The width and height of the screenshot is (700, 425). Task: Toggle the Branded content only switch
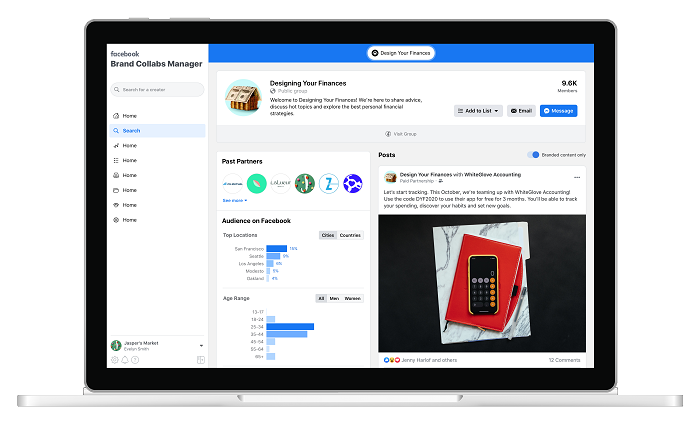[x=535, y=155]
